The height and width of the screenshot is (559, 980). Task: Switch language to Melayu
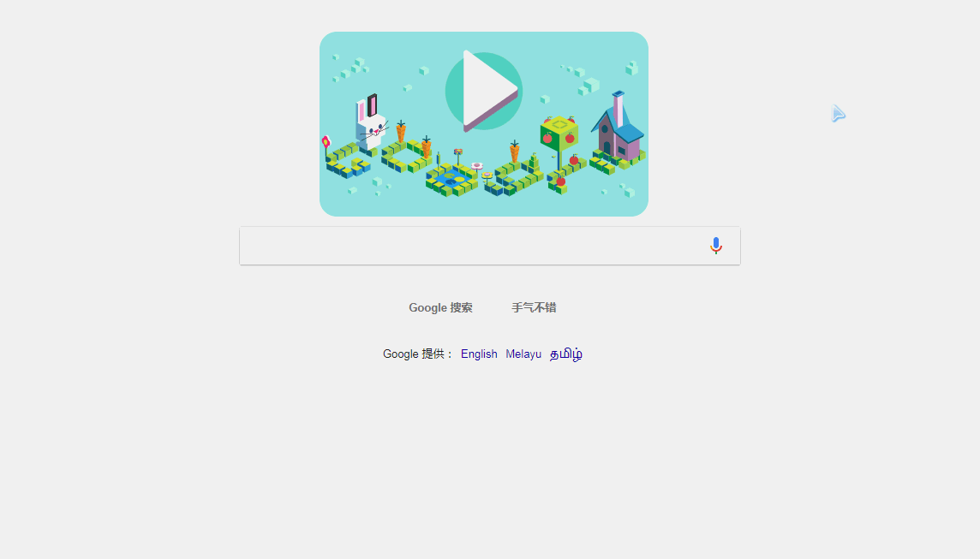[x=523, y=354]
